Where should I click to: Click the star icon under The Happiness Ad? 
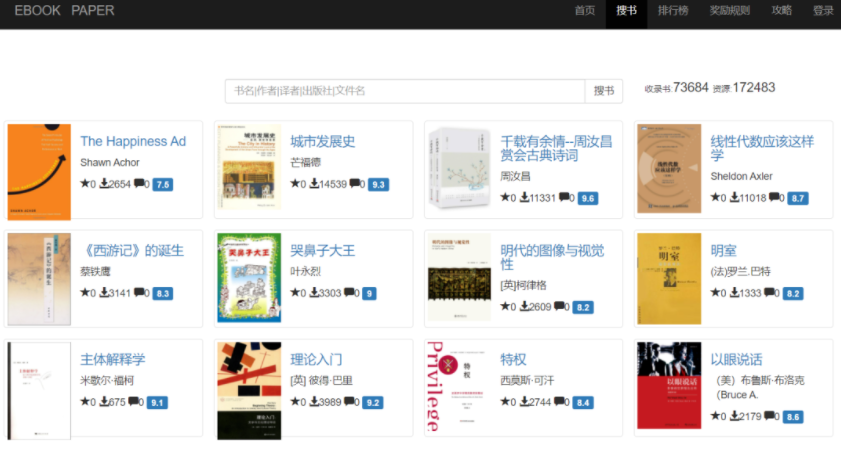[x=85, y=184]
